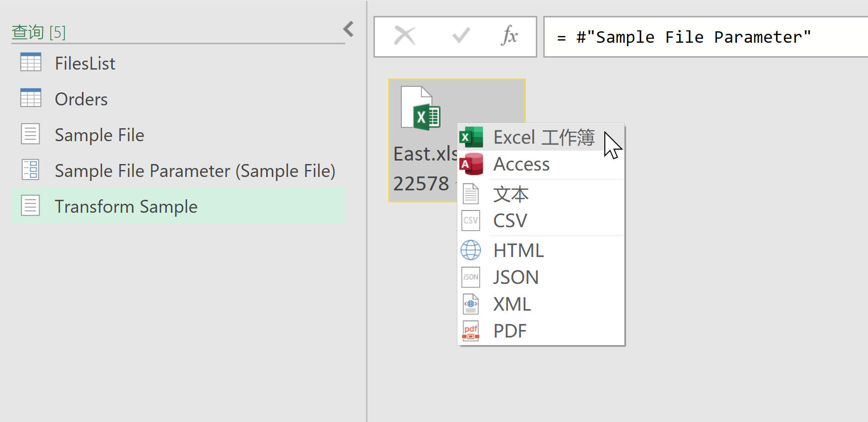The image size is (868, 422).
Task: Select the Sample File query
Action: click(178, 135)
